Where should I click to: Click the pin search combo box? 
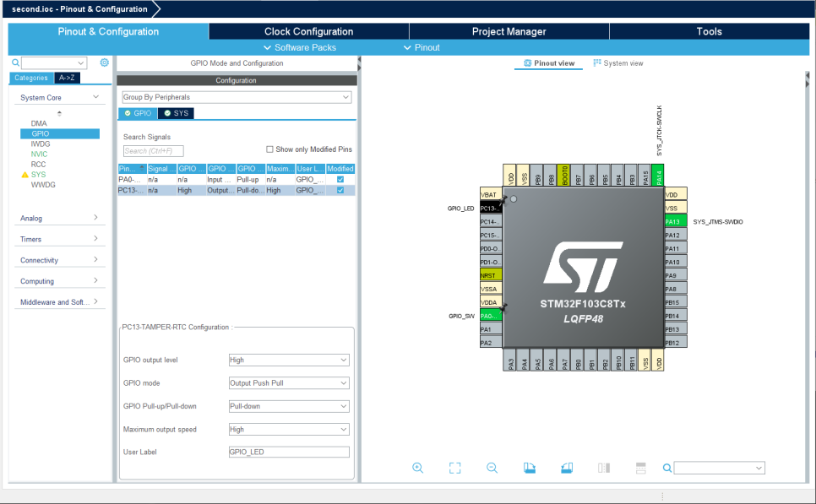tap(719, 468)
